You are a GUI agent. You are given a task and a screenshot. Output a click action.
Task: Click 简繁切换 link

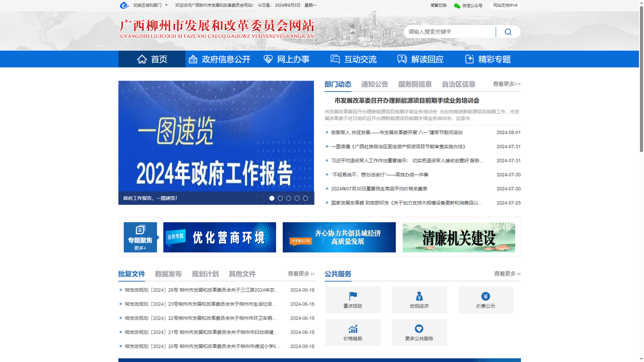click(x=438, y=5)
